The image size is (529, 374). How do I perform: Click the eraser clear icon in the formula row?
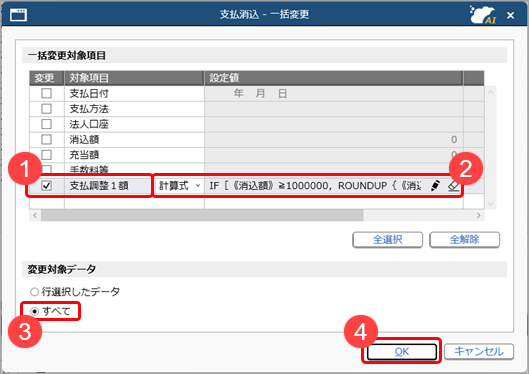(453, 186)
